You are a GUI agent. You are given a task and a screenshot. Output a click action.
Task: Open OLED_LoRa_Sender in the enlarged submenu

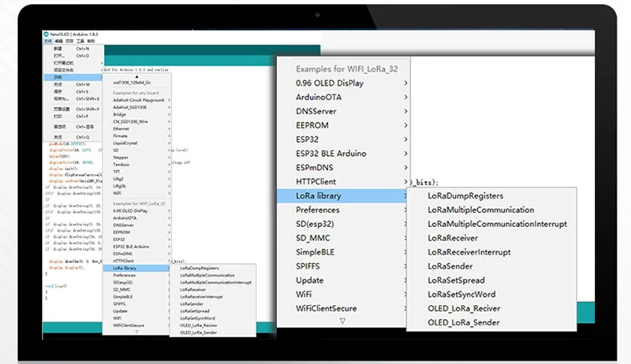(463, 322)
